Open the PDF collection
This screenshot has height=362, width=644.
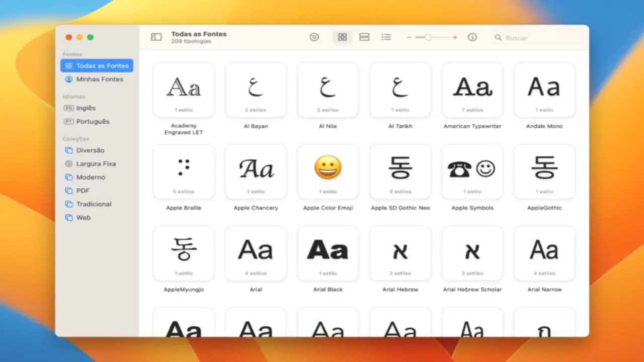point(97,191)
